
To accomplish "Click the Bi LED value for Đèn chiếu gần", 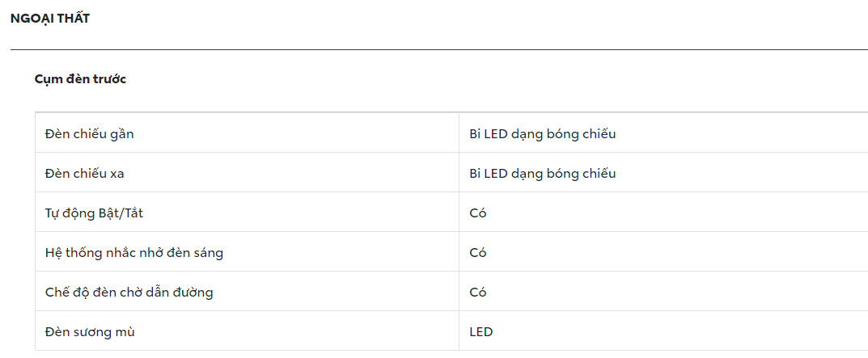I will [x=542, y=134].
